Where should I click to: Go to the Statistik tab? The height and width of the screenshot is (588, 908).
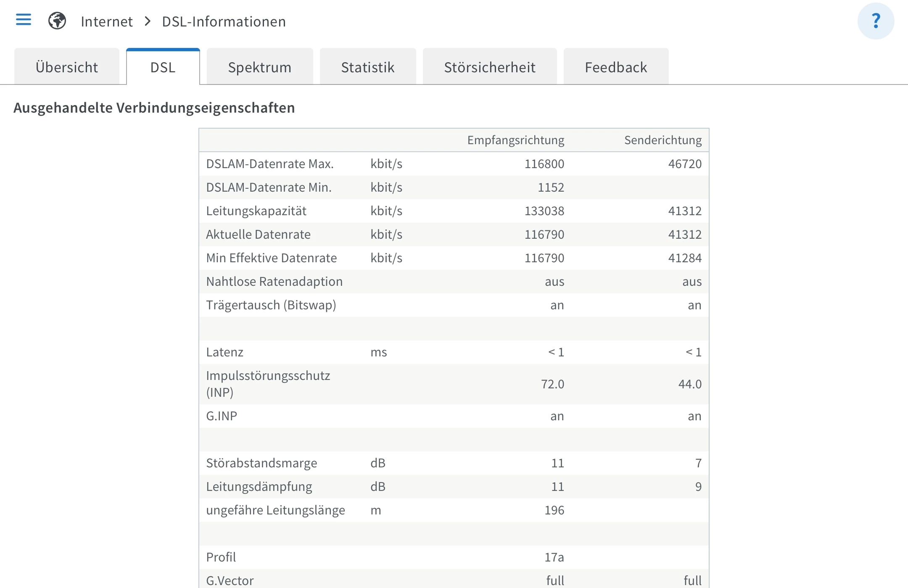(x=367, y=67)
